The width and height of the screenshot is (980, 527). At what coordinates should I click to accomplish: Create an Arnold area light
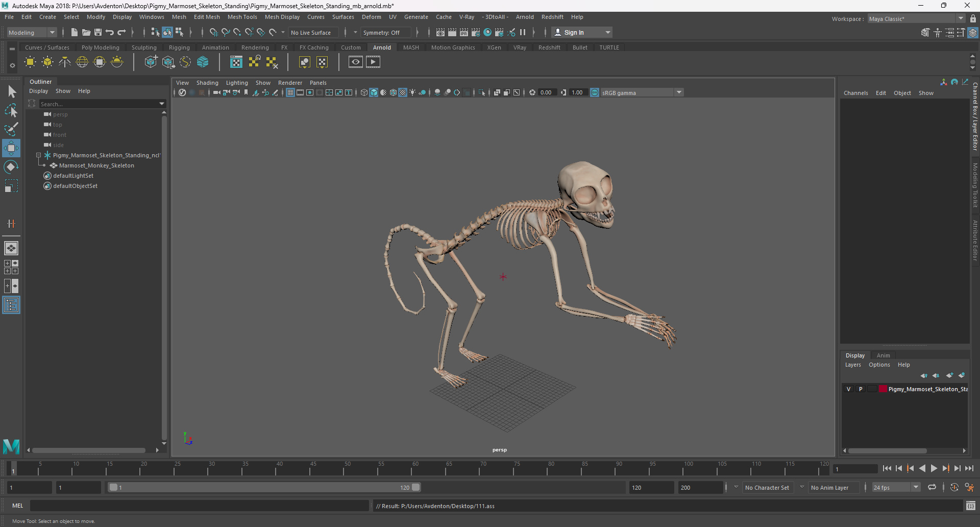click(x=30, y=62)
